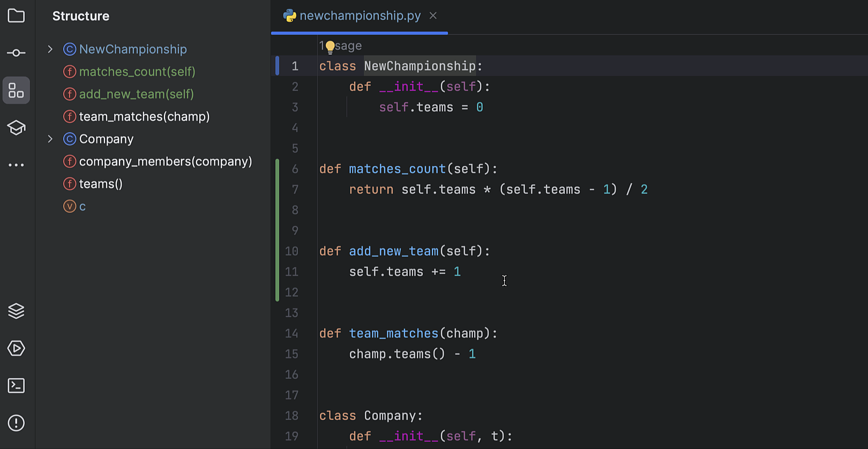Select the variable c in Structure
This screenshot has width=868, height=449.
click(x=83, y=207)
